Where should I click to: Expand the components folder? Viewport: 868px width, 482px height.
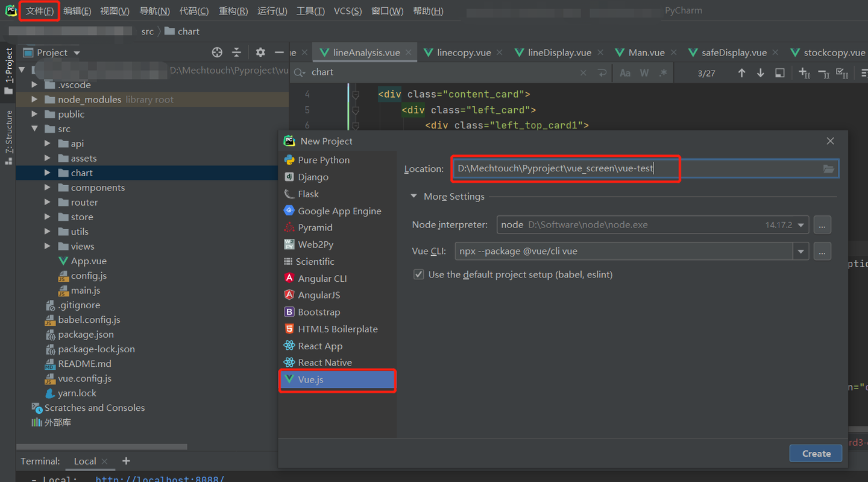coord(48,188)
